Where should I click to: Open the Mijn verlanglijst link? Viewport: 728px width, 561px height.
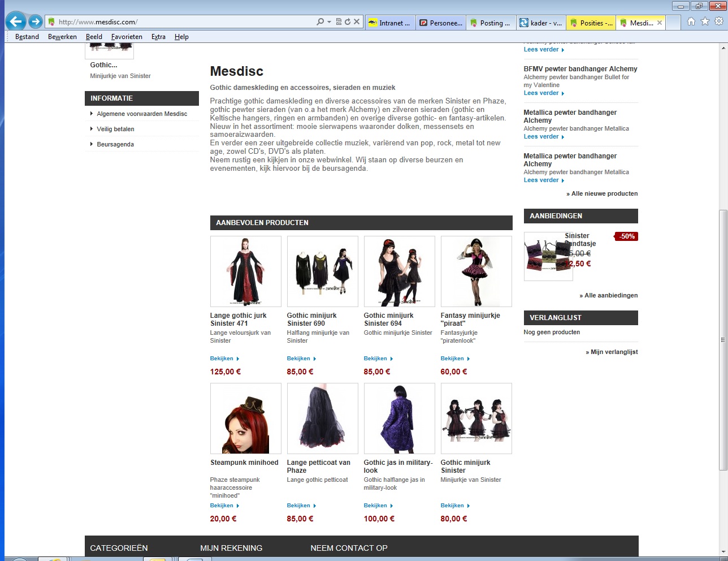point(612,352)
